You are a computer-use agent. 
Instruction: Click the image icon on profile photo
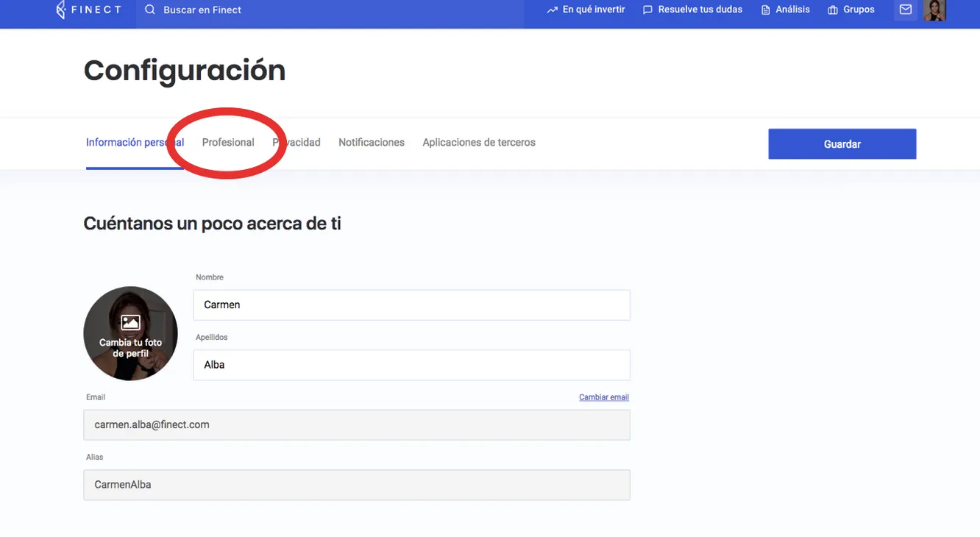point(130,322)
